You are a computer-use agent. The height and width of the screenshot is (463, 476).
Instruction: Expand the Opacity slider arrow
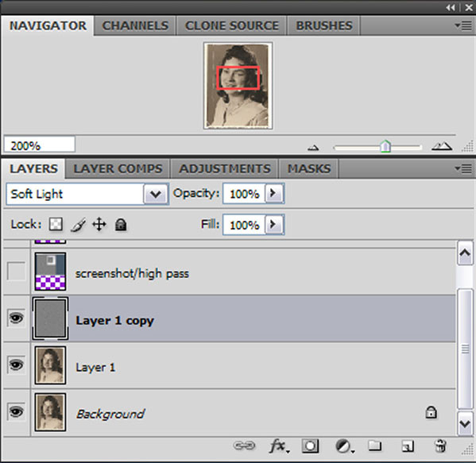click(274, 193)
